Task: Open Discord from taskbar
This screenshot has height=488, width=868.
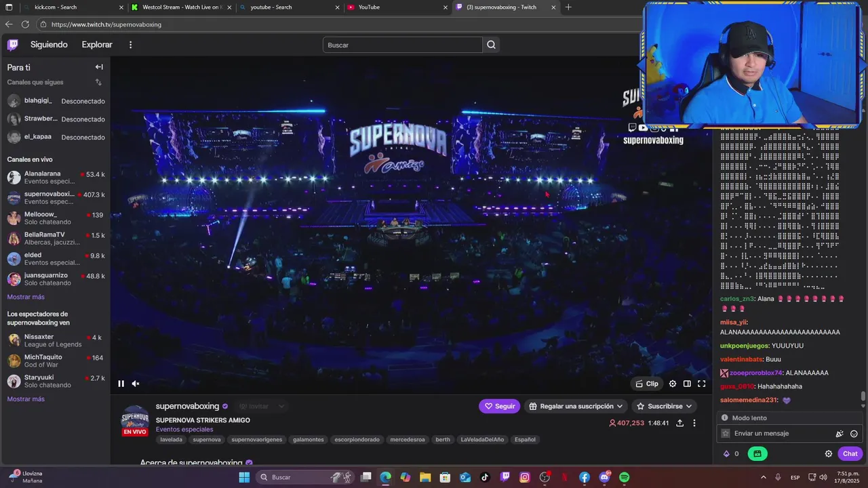Action: [x=604, y=477]
